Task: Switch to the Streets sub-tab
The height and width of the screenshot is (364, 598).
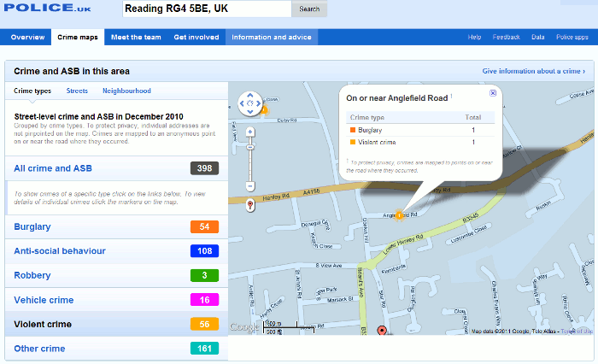Action: point(77,91)
